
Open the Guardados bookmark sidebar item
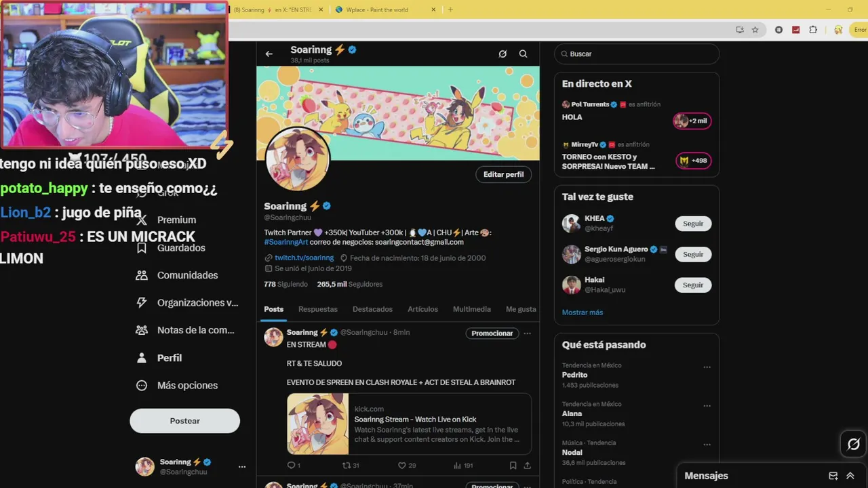click(x=172, y=247)
